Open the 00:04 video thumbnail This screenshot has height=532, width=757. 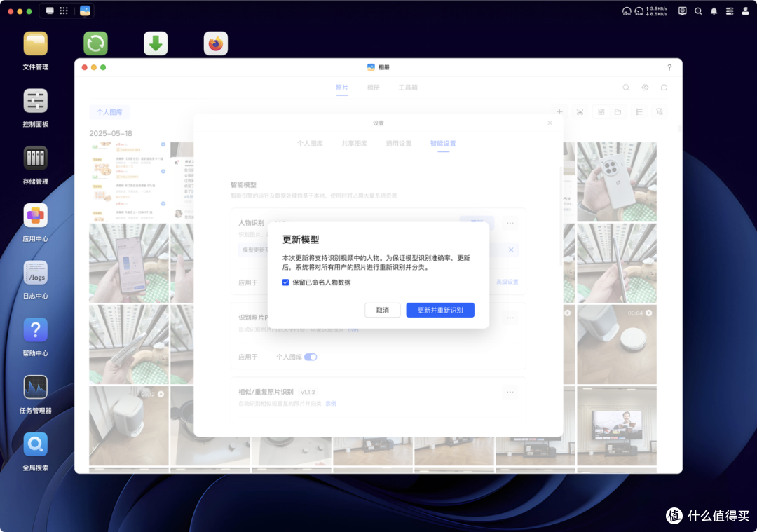click(617, 344)
